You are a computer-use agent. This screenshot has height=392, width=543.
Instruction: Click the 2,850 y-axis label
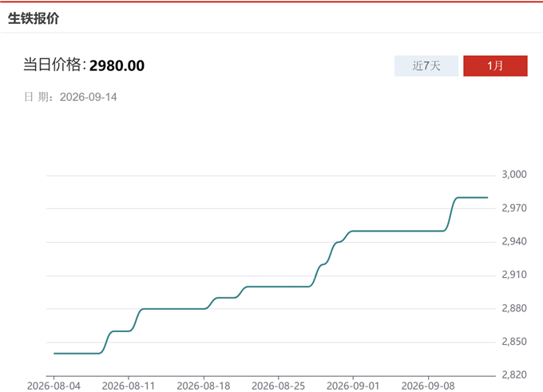pos(514,342)
